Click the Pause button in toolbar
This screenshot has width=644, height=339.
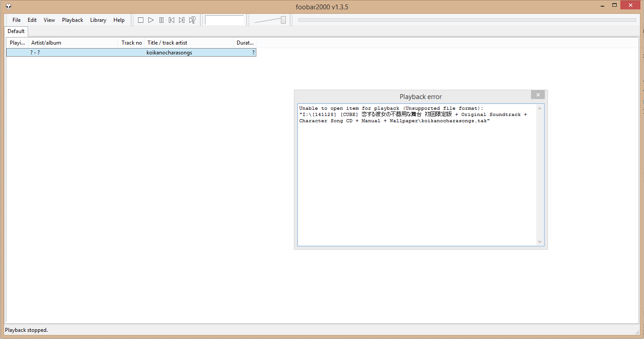(161, 20)
